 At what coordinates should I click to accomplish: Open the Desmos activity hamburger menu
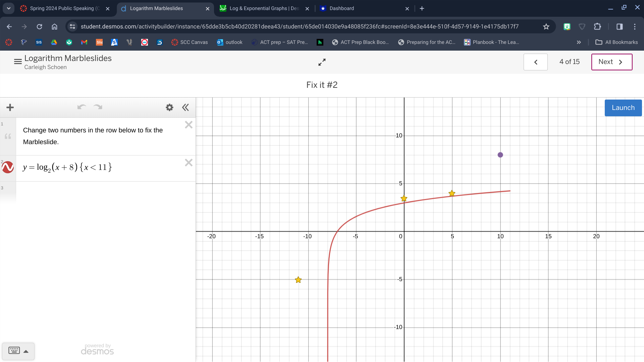[18, 62]
